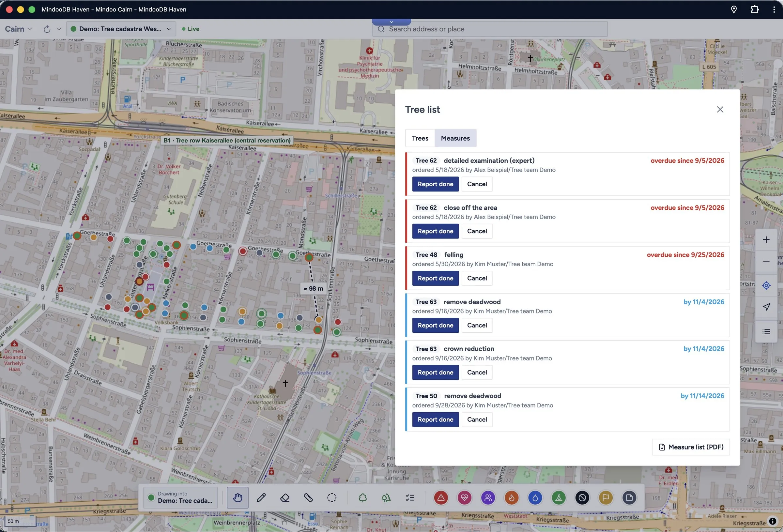Click the Search address or place field
Image resolution: width=783 pixels, height=532 pixels.
(x=490, y=29)
